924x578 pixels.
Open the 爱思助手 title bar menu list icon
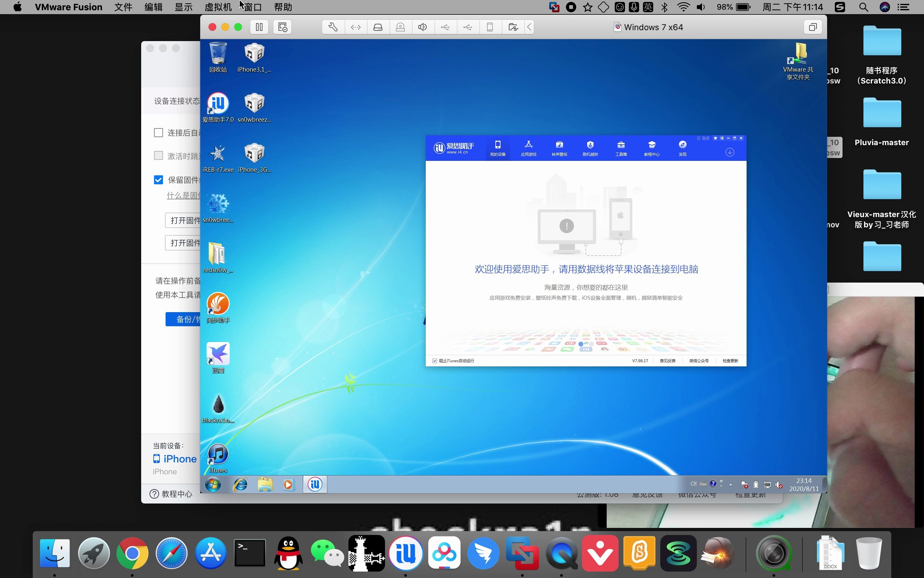pos(722,138)
